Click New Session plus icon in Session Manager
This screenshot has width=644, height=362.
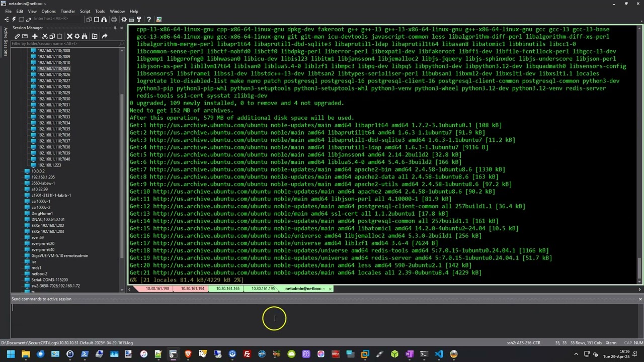point(35,36)
